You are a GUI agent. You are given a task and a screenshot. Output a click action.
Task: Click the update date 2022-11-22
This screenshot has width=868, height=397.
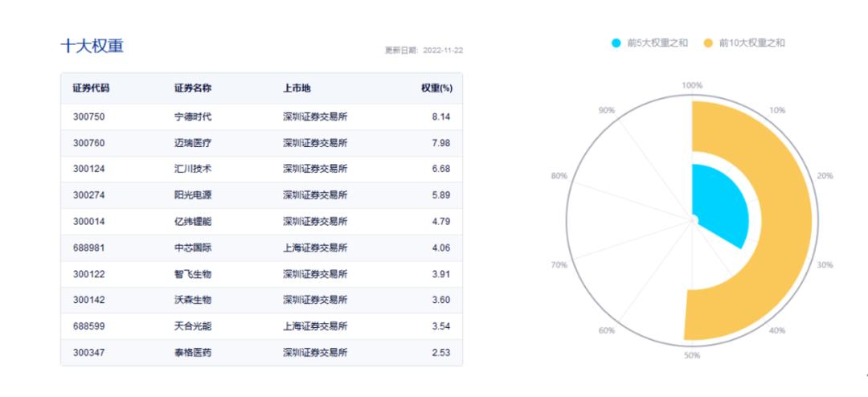click(443, 51)
